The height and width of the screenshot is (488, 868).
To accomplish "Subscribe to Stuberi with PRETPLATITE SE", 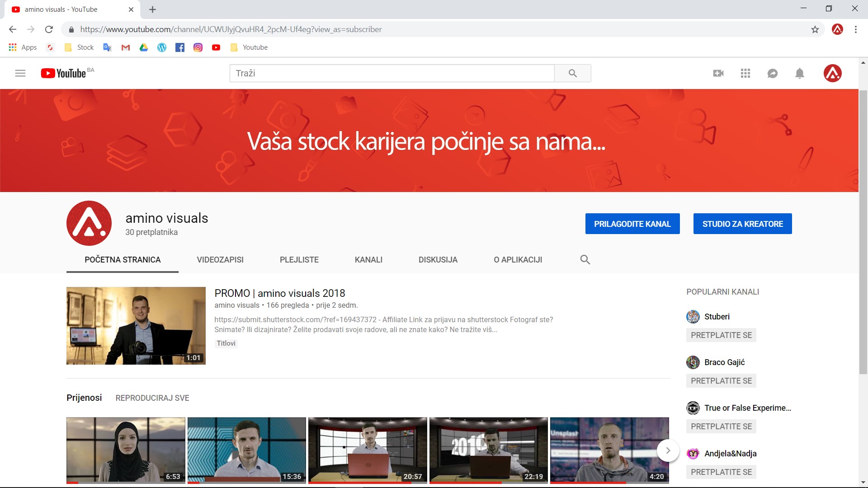I will pyautogui.click(x=721, y=335).
